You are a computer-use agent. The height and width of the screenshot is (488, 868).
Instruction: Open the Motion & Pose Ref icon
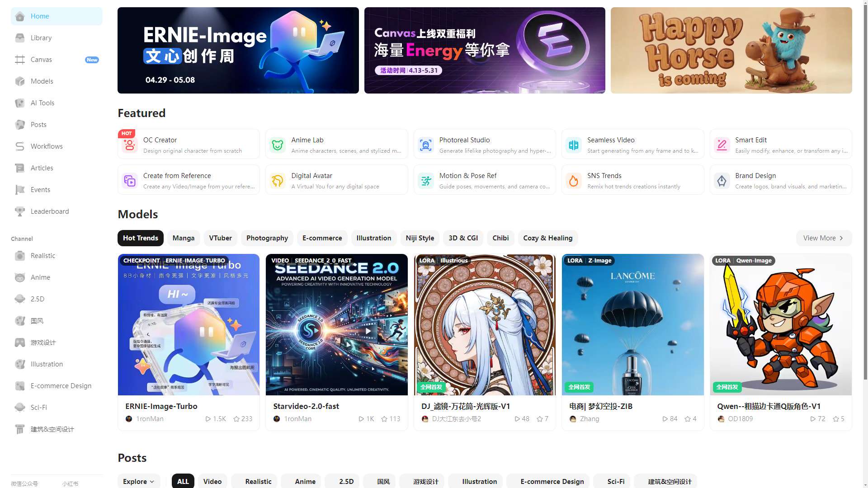point(425,181)
